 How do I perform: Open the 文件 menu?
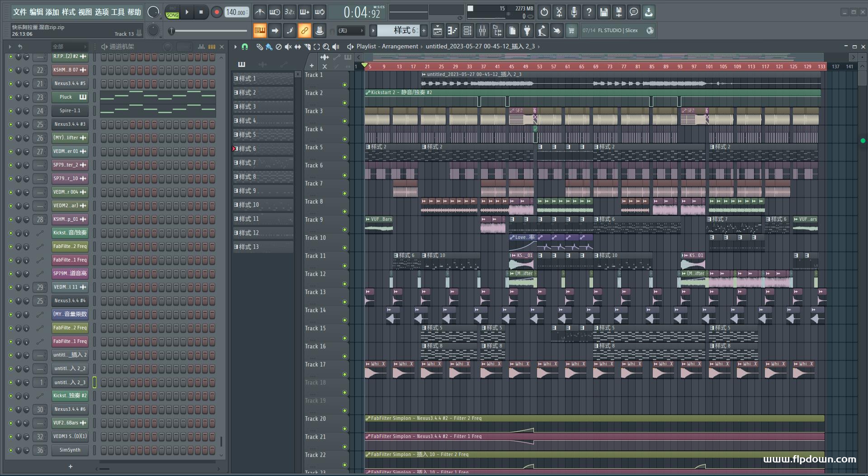[x=19, y=12]
